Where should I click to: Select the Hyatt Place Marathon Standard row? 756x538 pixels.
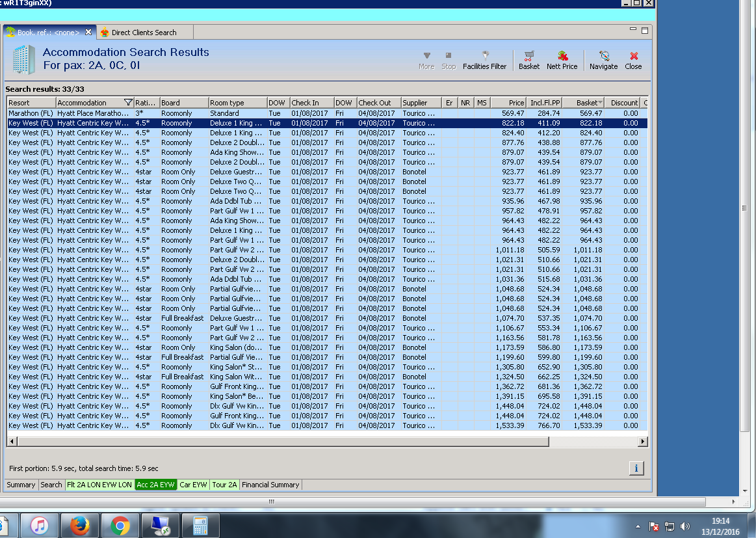[195, 113]
